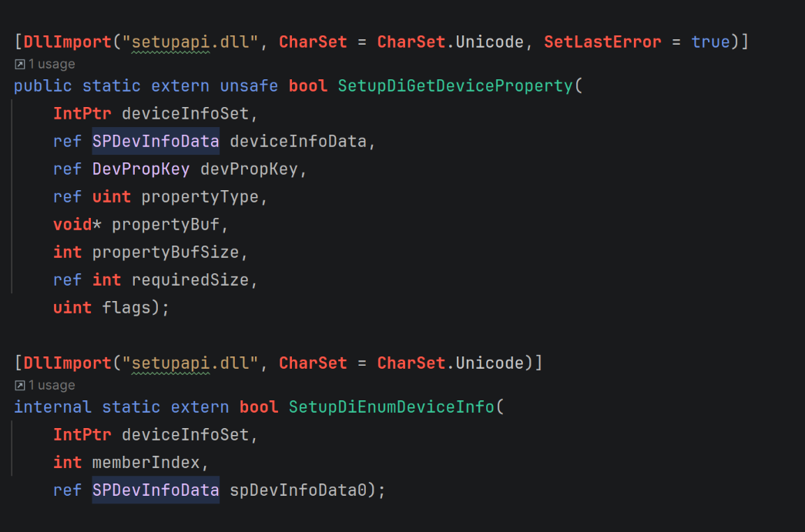The image size is (805, 532).
Task: Click the SetupDiEnumDeviceInfo method name
Action: pos(391,407)
